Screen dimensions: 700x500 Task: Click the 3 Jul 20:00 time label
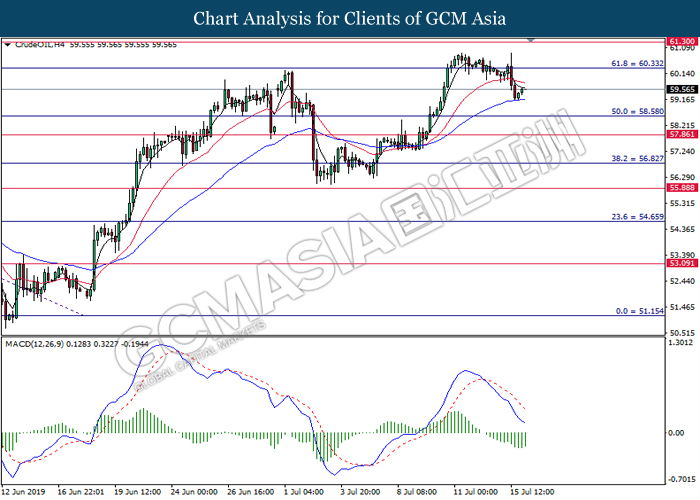pyautogui.click(x=361, y=492)
